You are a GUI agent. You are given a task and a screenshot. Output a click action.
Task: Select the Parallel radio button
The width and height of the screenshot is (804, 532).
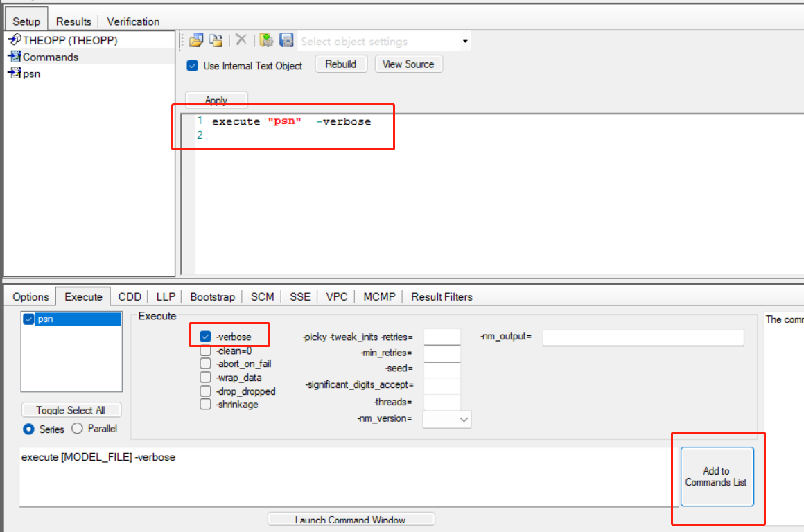(78, 429)
